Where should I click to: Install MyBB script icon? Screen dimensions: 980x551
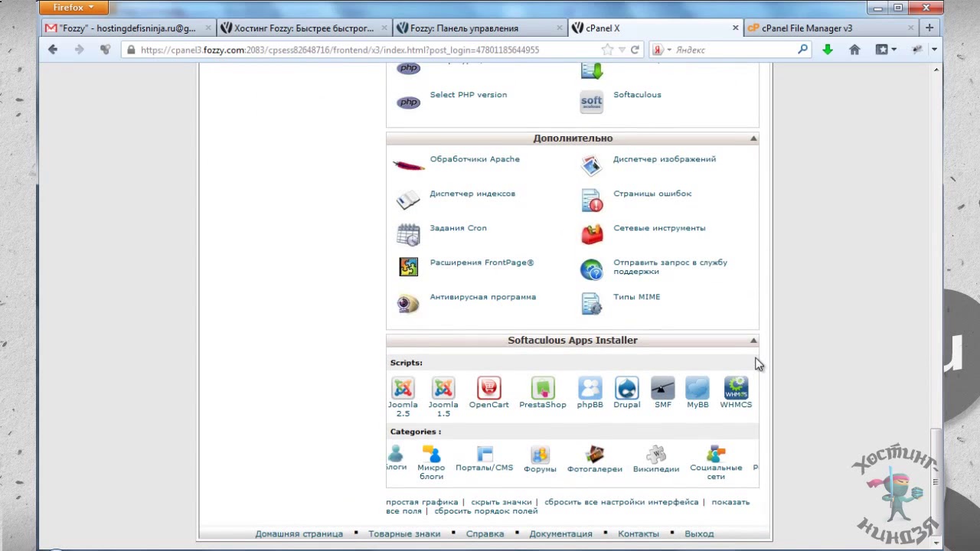(697, 388)
